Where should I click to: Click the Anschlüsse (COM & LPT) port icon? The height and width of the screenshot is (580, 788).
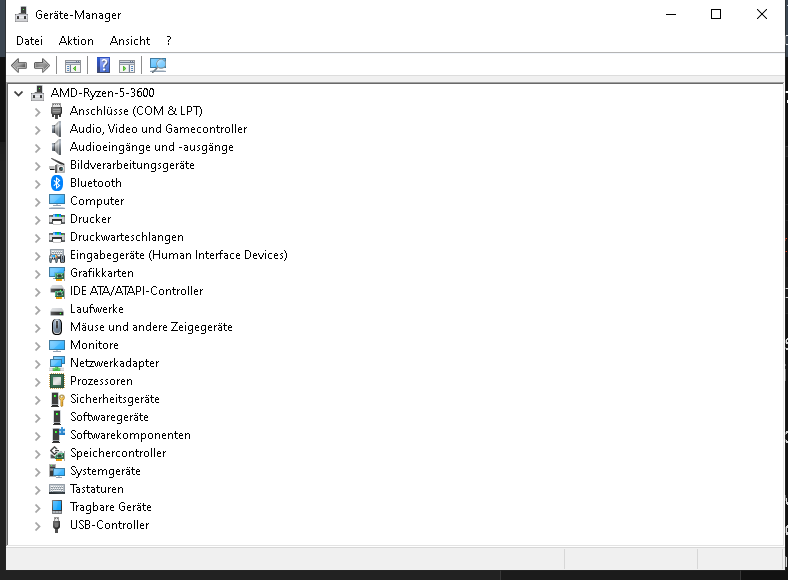tap(57, 111)
